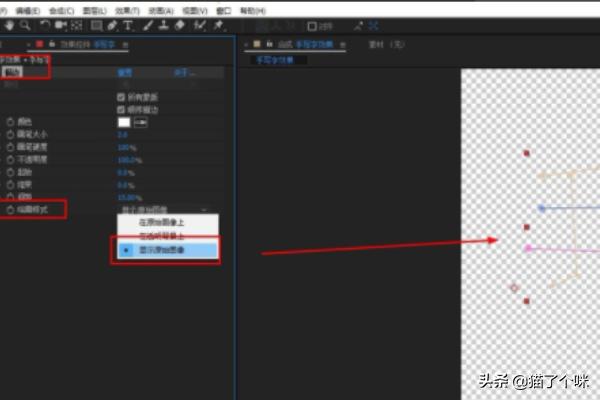600x400 pixels.
Task: Choose 显示原始图像 from the dropdown list
Action: pyautogui.click(x=168, y=250)
